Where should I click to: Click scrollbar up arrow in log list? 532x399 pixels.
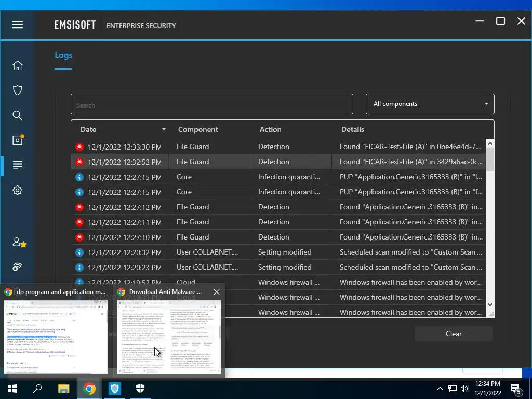[490, 143]
